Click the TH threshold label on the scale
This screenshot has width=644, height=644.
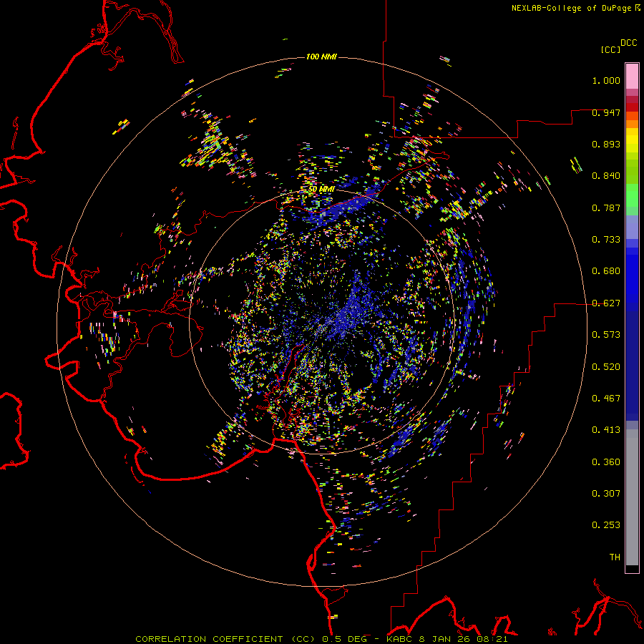pyautogui.click(x=615, y=557)
